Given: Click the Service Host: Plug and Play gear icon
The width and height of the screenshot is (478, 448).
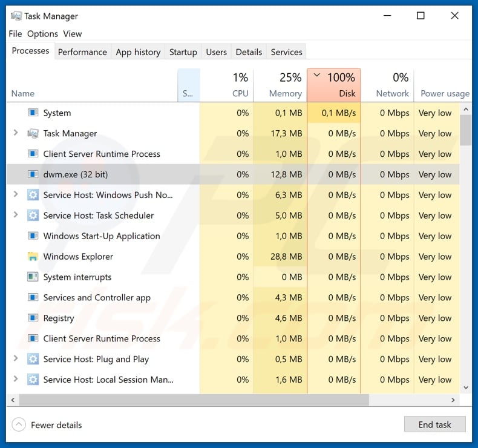Looking at the screenshot, I should (x=33, y=359).
